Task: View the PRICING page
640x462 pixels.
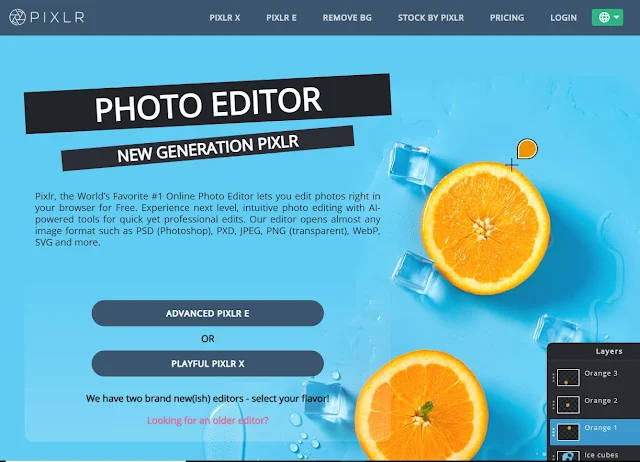Action: tap(507, 18)
